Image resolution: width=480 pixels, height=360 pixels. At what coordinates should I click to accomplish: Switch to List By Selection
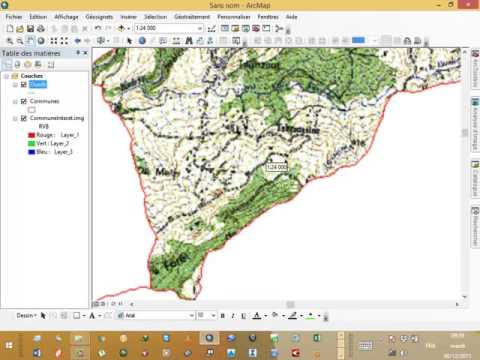point(38,64)
